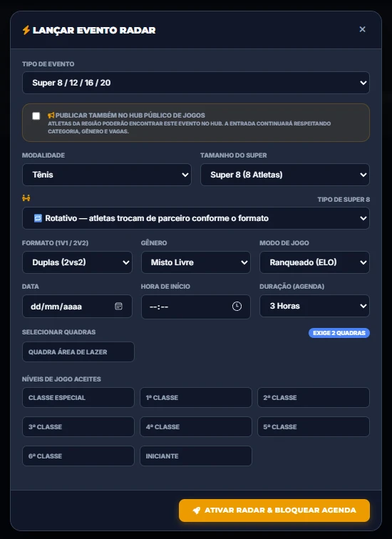Click Ativar Radar & Bloquear Agenda button
Viewport: 392px width, 539px height.
(274, 510)
